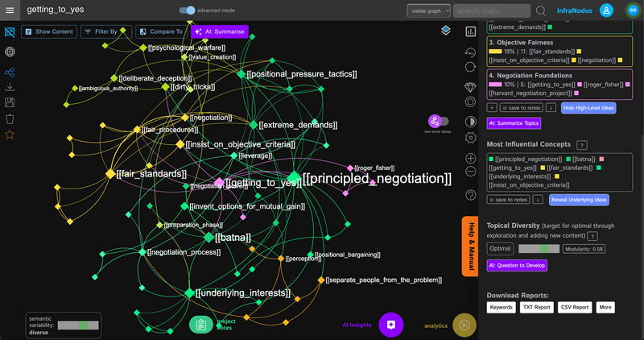Click the plus button below topic list

pos(492,108)
